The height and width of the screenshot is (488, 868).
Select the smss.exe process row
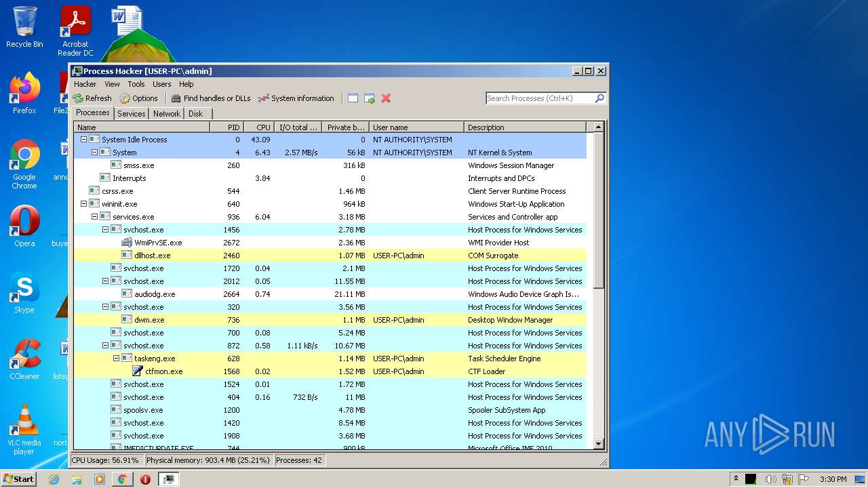click(330, 165)
